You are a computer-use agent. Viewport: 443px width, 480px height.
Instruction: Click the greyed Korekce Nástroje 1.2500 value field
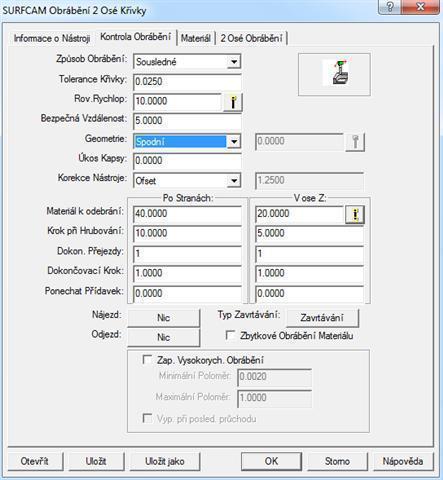tap(309, 181)
